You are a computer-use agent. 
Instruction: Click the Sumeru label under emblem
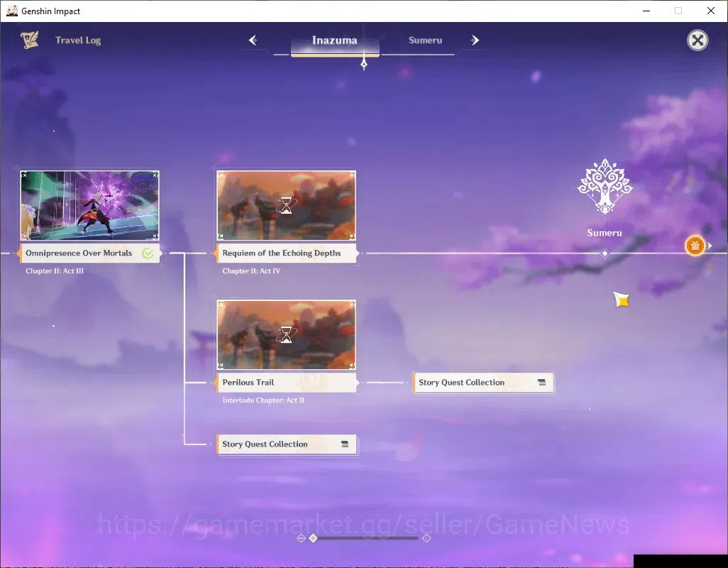pos(605,233)
